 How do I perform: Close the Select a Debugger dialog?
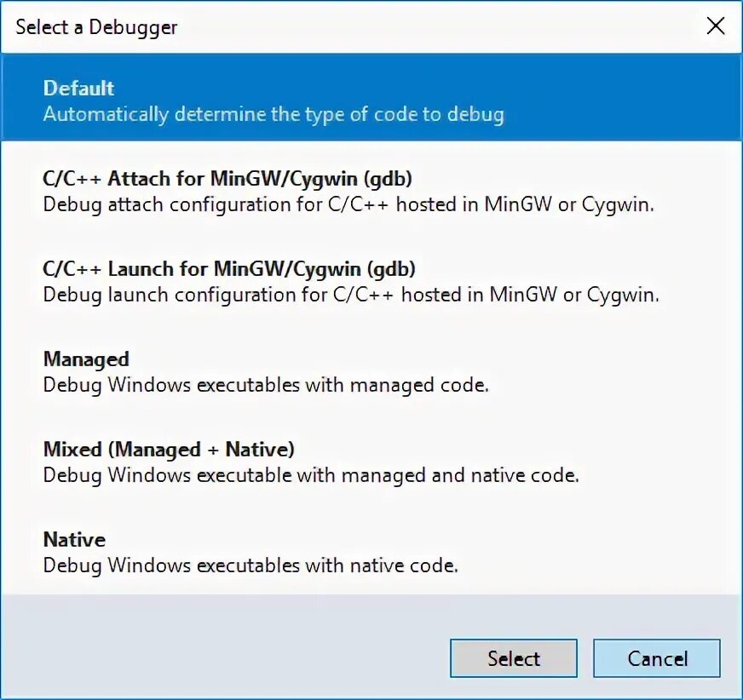pos(716,26)
